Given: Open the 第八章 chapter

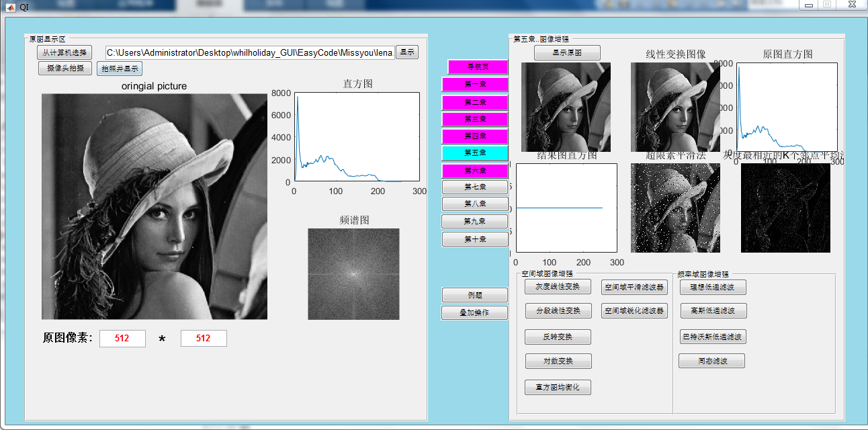Looking at the screenshot, I should tap(475, 204).
